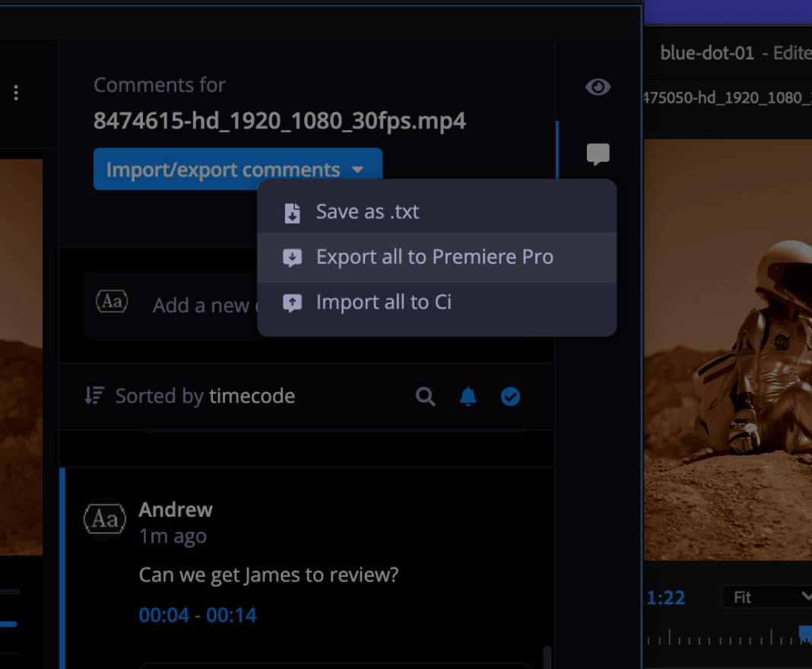
Task: Click the Premiere monitor astronaut preview
Action: [728, 350]
